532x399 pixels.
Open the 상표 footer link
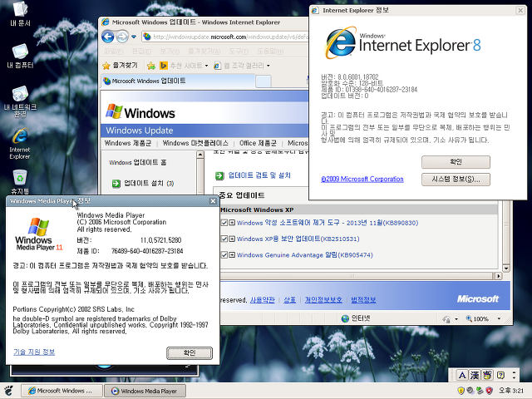pyautogui.click(x=289, y=300)
